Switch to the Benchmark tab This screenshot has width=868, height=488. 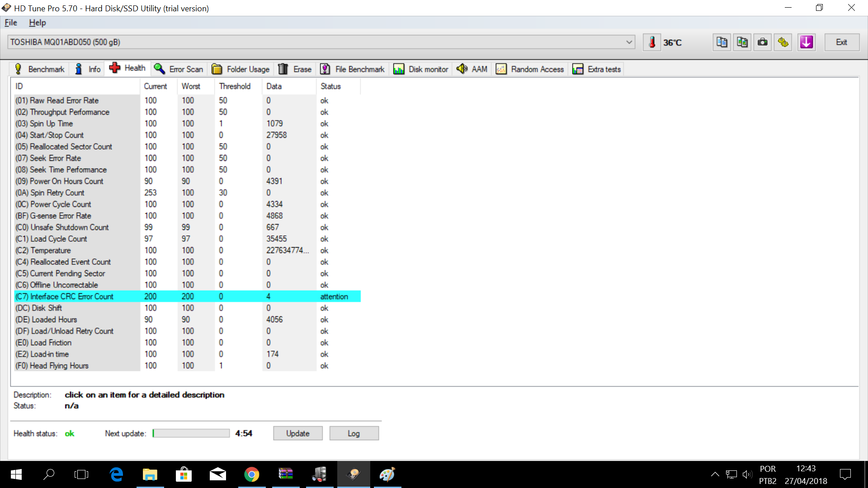(39, 69)
